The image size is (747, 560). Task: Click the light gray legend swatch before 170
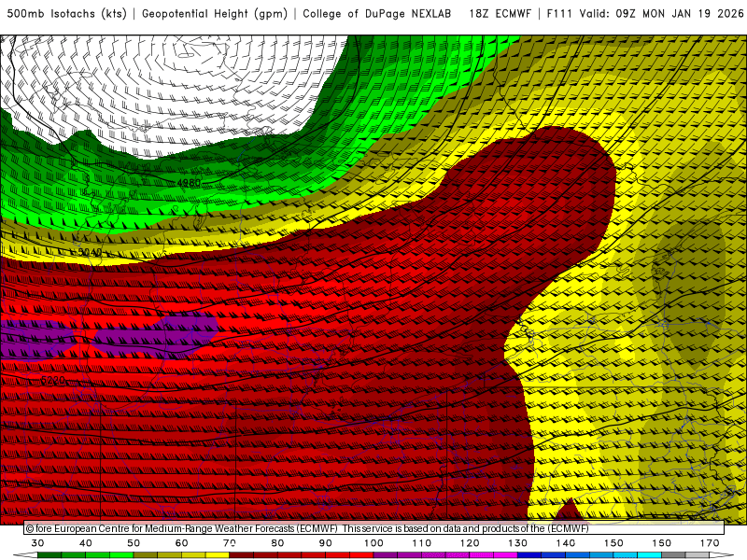point(698,555)
